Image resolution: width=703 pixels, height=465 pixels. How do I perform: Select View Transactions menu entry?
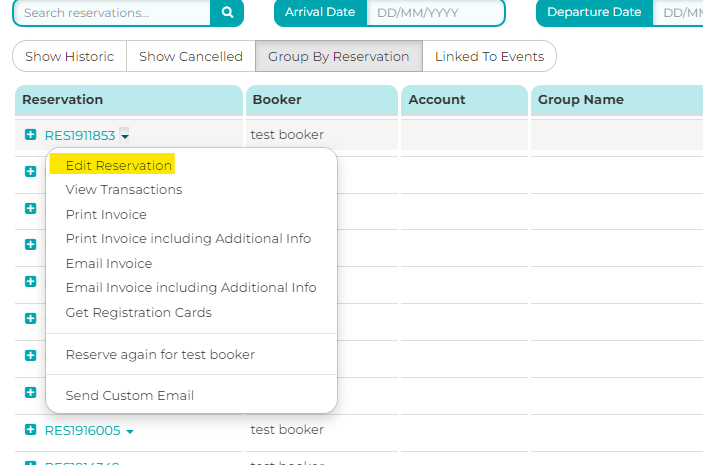coord(124,190)
